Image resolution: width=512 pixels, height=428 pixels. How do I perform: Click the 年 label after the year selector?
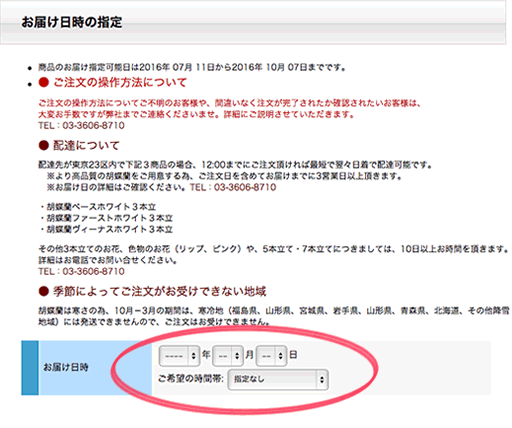pos(206,355)
